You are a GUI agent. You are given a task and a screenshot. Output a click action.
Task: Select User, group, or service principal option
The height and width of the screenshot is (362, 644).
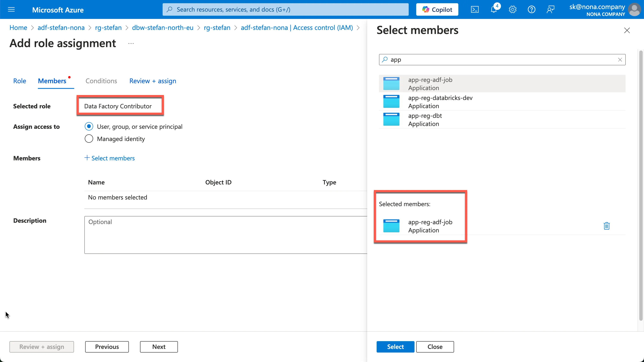(89, 126)
